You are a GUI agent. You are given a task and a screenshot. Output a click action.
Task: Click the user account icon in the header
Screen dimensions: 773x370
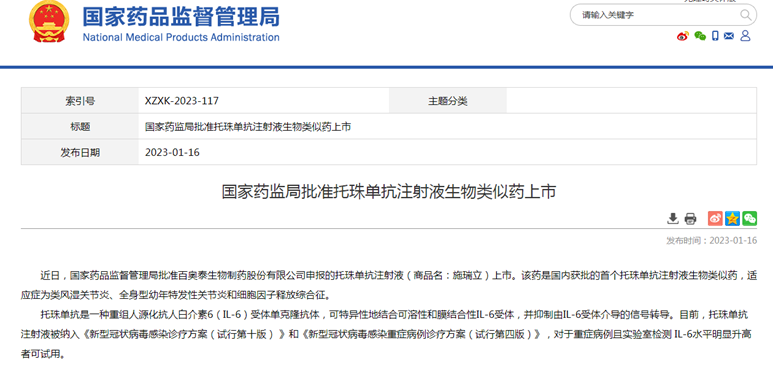(745, 35)
